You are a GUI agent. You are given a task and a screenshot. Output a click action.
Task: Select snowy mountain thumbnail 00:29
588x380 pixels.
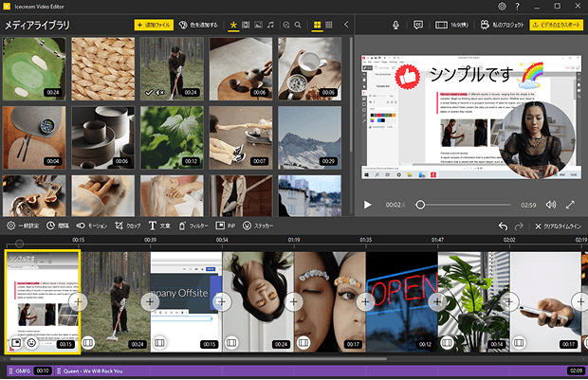pos(310,137)
